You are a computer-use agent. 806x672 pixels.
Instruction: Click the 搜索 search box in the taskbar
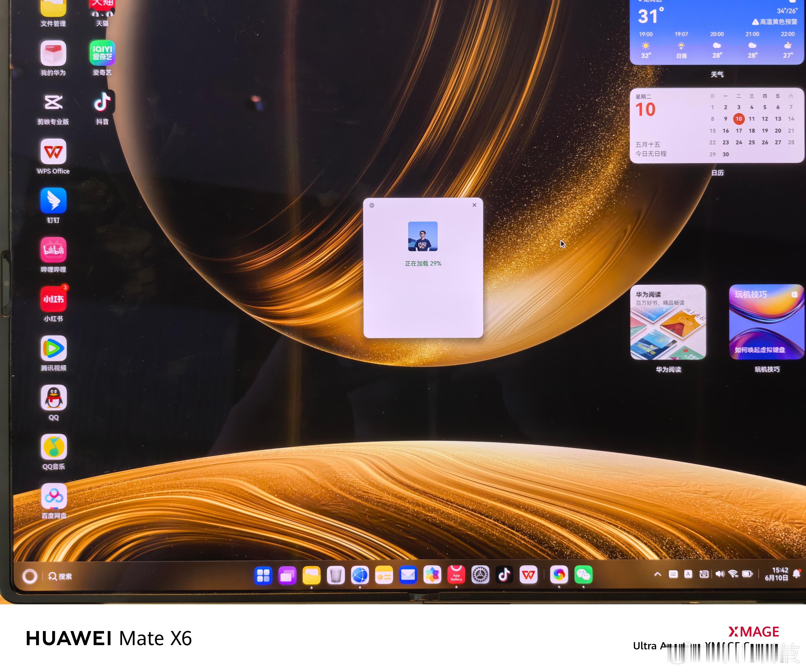tap(60, 576)
